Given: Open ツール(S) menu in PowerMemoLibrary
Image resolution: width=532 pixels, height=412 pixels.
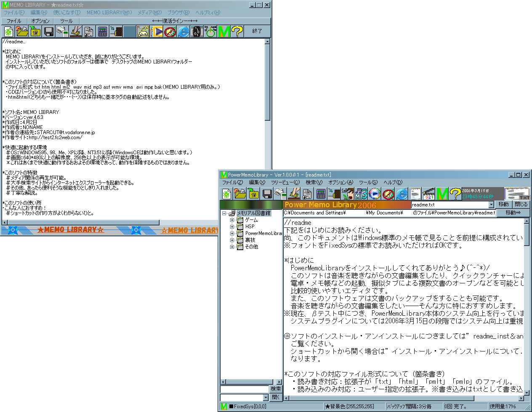Looking at the screenshot, I should pos(368,182).
